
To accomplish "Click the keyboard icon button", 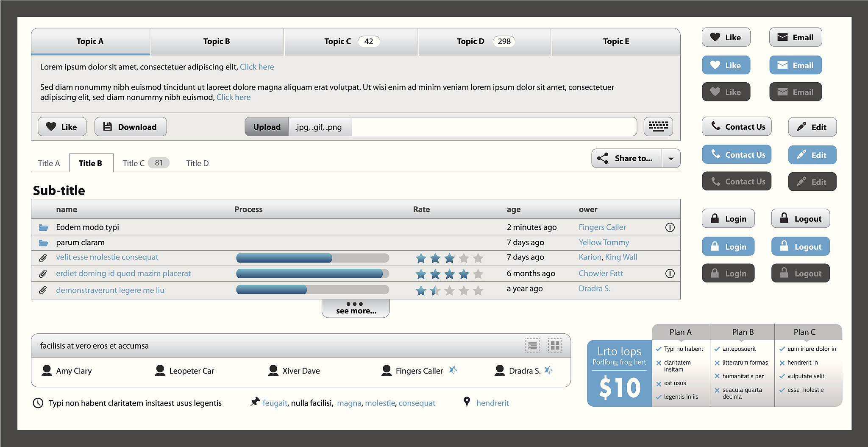I will tap(658, 126).
